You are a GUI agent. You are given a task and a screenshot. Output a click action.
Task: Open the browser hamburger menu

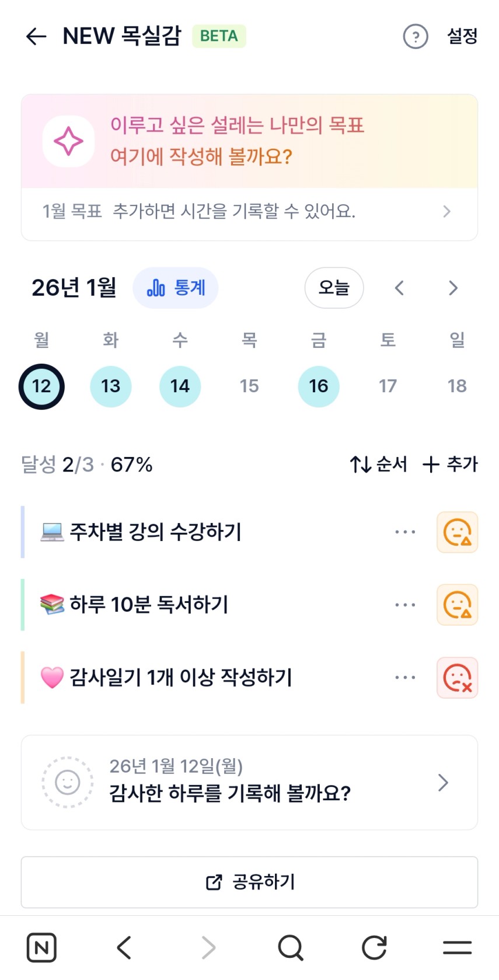coord(457,947)
